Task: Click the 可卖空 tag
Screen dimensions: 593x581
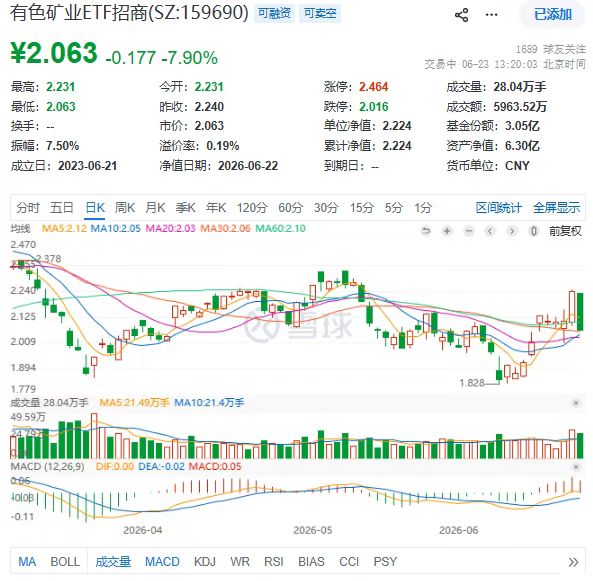Action: (x=320, y=14)
